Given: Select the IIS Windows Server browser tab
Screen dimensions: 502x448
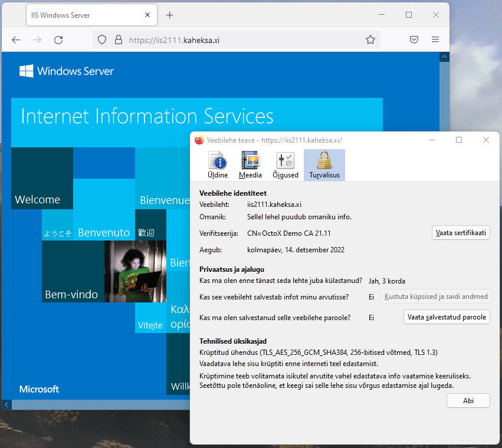Looking at the screenshot, I should [x=83, y=15].
